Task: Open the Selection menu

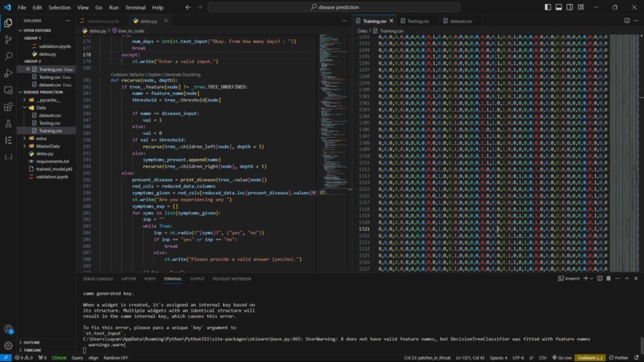Action: (60, 7)
